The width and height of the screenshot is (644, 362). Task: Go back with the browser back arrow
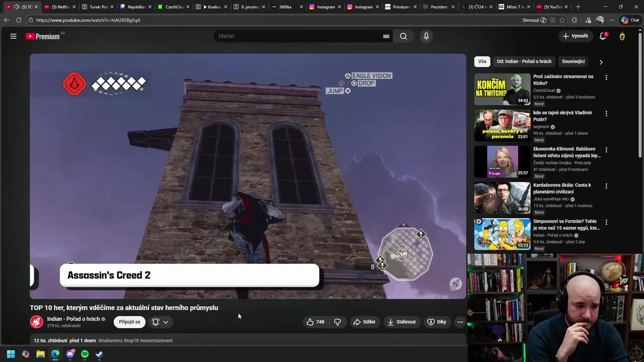7,20
